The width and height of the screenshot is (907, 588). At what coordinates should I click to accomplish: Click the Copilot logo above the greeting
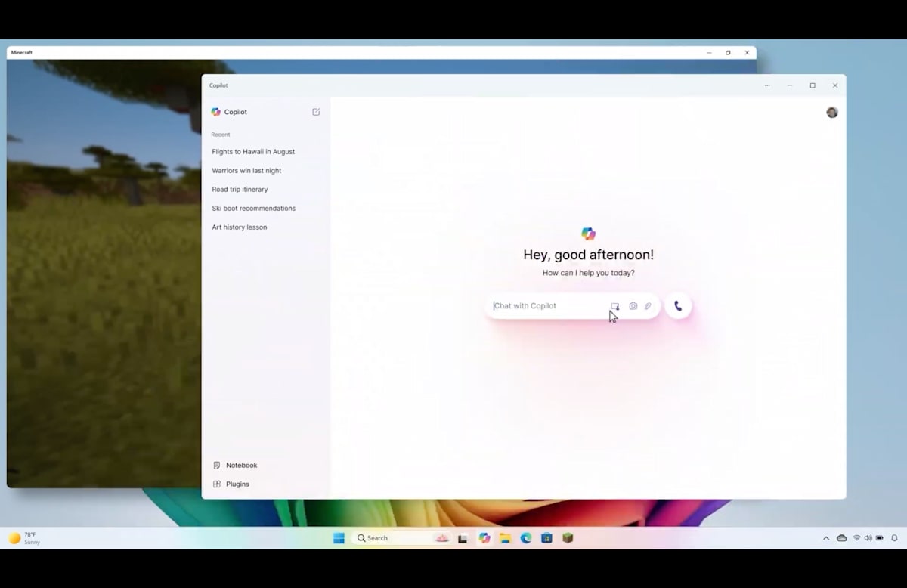pyautogui.click(x=589, y=234)
